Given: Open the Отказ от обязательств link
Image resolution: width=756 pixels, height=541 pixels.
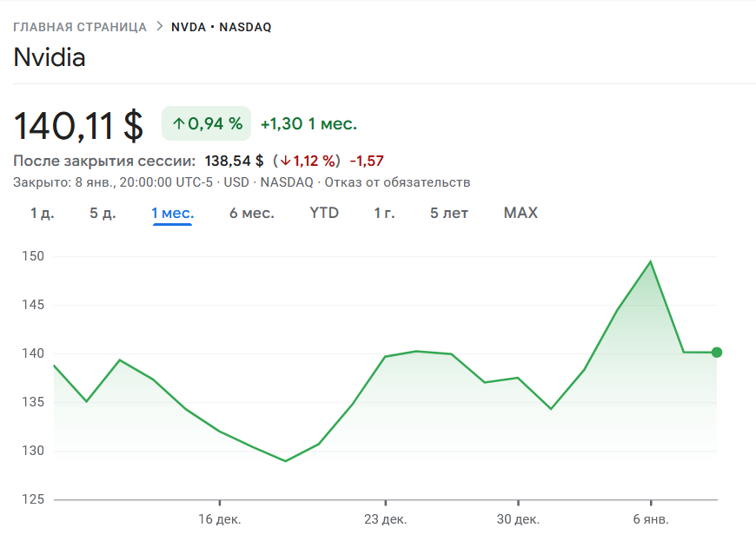Looking at the screenshot, I should (397, 182).
